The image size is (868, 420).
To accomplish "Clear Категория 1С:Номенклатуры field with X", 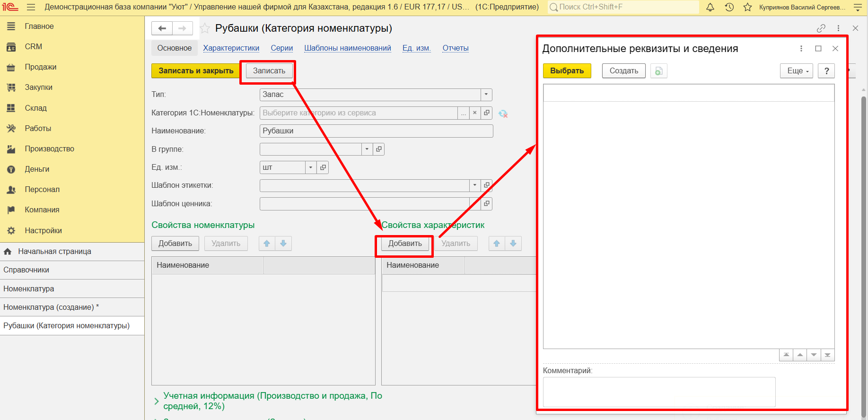I will 475,113.
